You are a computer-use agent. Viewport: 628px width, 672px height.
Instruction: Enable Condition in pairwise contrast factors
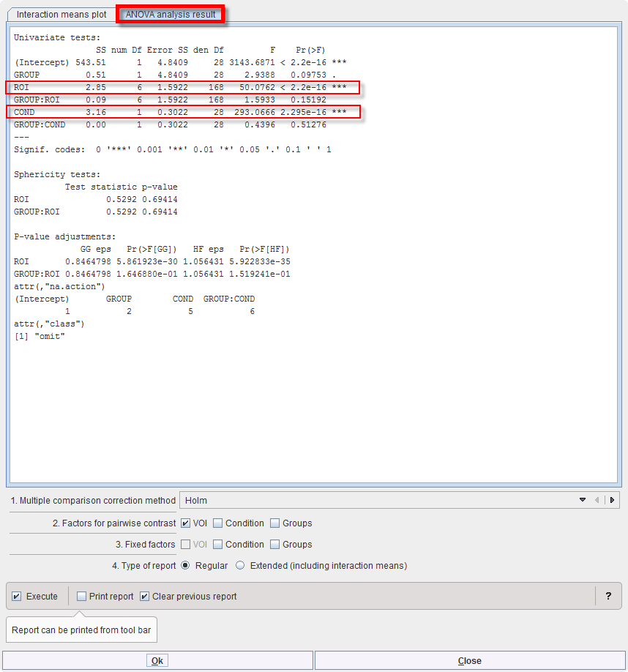[x=218, y=523]
